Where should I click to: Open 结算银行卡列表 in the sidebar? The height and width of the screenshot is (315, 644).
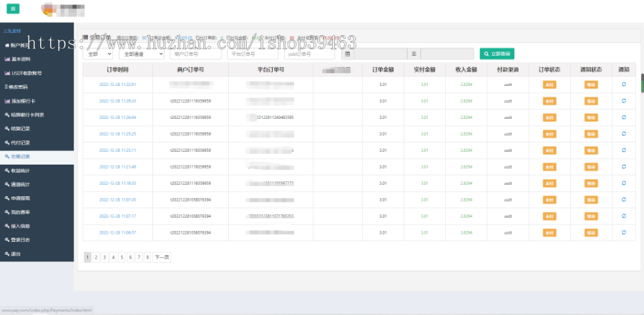(37, 115)
